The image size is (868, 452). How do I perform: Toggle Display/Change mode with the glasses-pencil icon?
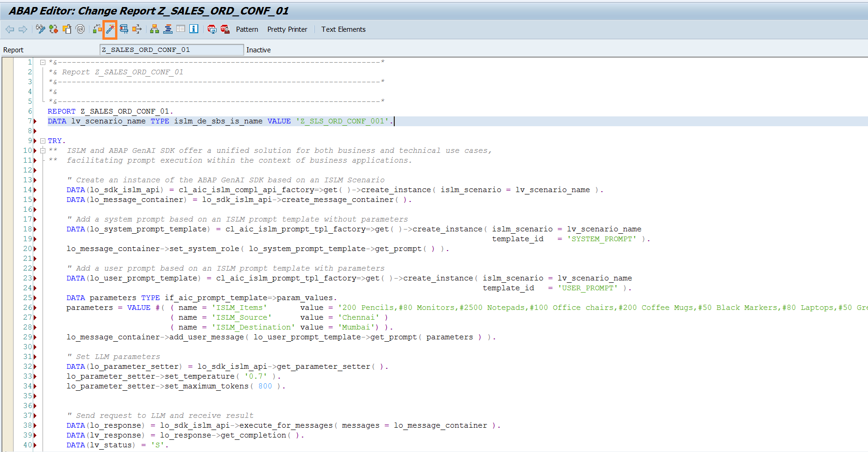pyautogui.click(x=41, y=29)
